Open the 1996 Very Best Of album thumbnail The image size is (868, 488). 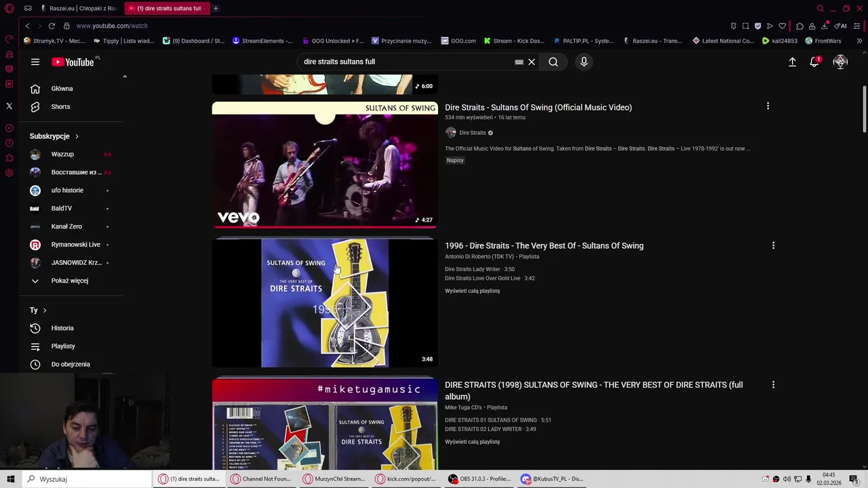tap(325, 303)
